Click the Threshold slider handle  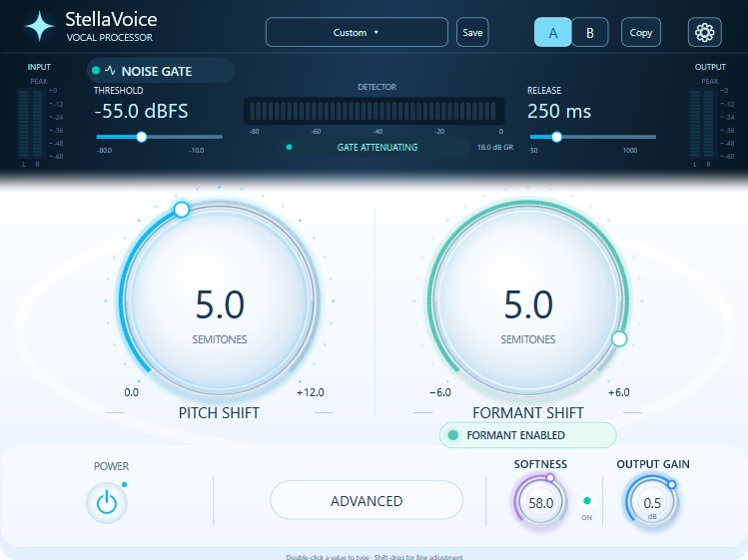(141, 137)
